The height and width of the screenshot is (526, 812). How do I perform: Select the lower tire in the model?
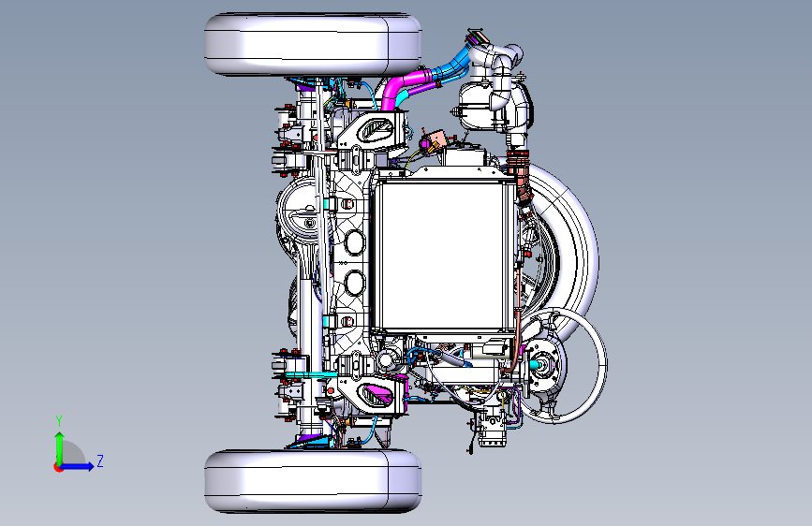313,481
